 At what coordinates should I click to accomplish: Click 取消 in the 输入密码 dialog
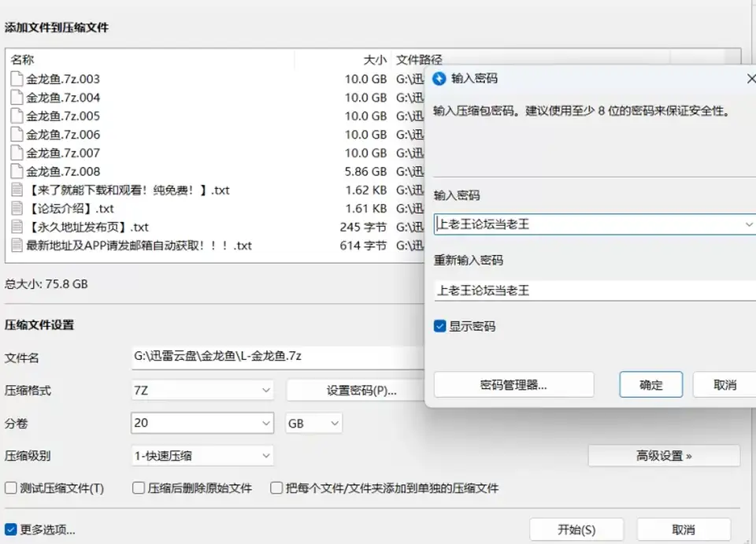(724, 384)
